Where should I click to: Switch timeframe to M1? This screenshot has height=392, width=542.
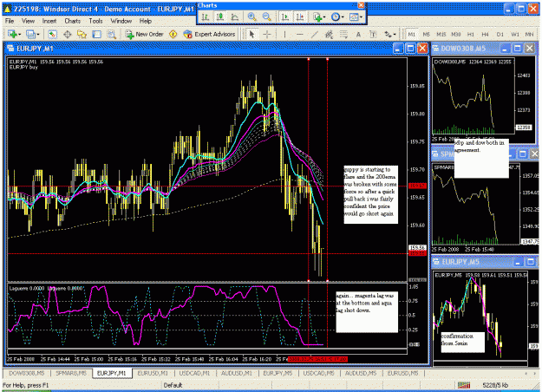[411, 34]
